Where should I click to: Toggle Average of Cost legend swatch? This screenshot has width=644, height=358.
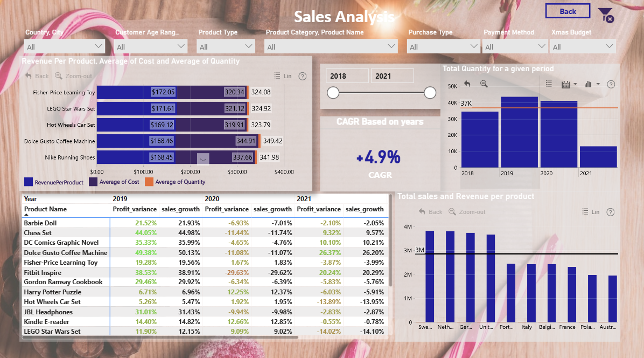click(x=93, y=182)
